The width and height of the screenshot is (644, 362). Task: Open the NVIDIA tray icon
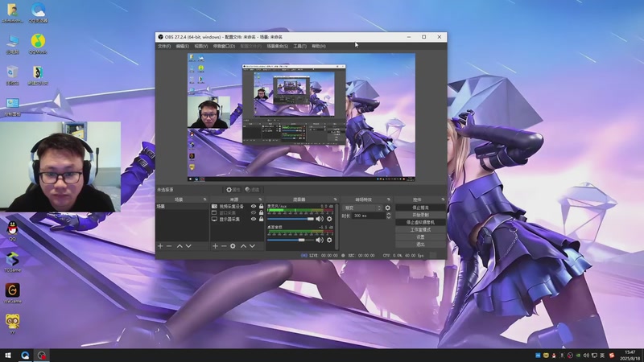[x=578, y=356]
